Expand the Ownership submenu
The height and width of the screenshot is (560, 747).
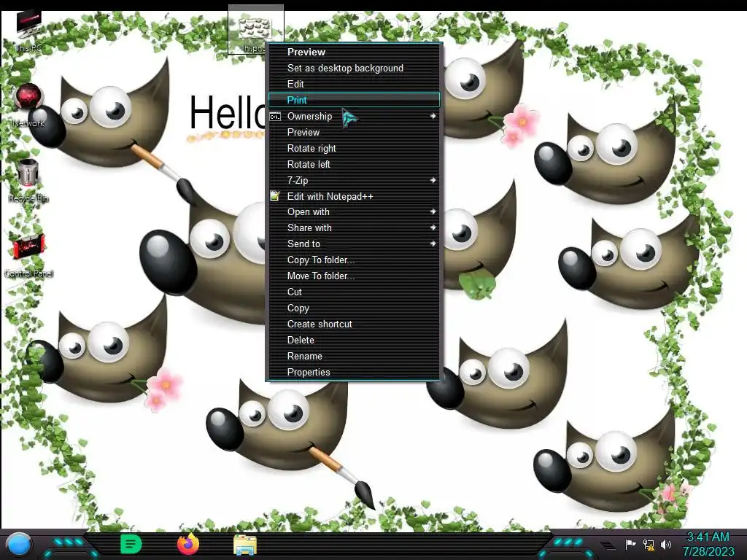[354, 116]
